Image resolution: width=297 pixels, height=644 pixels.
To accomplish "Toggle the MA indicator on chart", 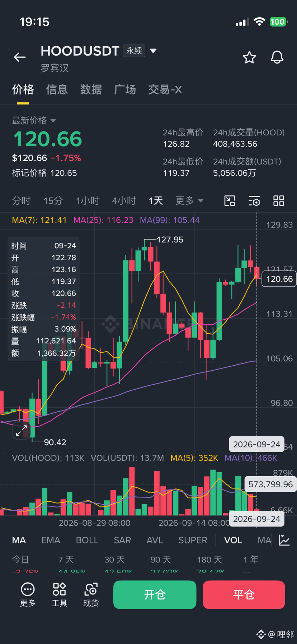I will 19,540.
